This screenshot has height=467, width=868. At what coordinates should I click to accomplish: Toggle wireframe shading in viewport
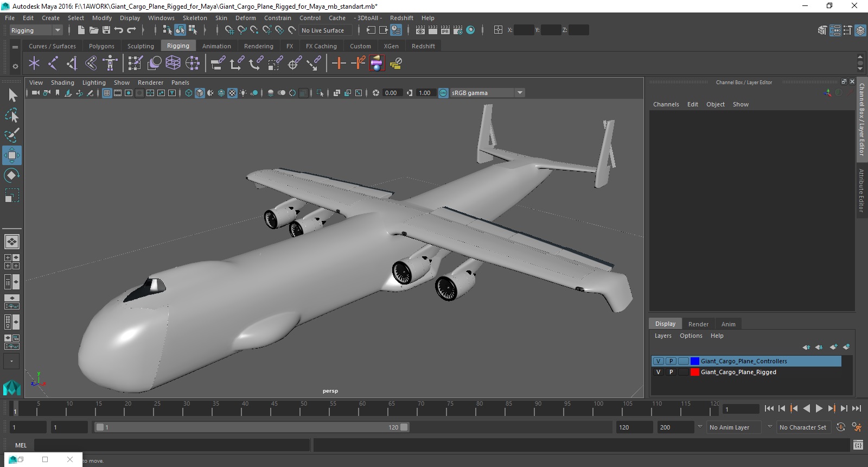pos(188,93)
